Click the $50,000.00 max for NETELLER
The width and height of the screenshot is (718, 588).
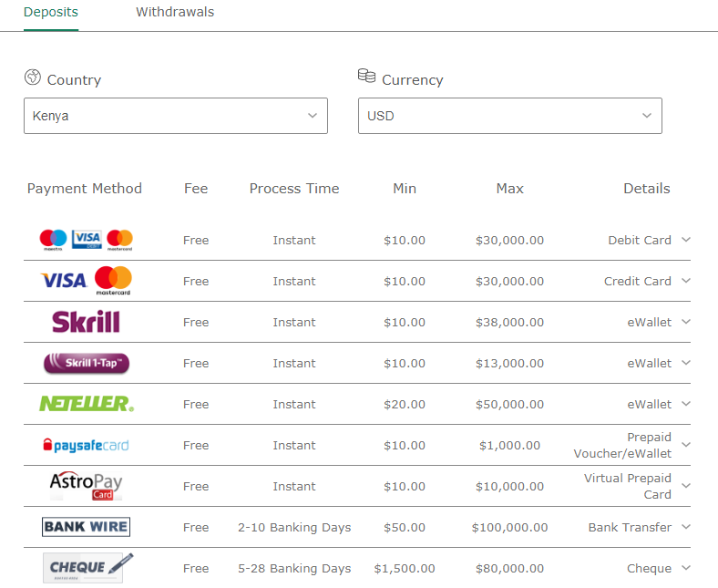click(x=509, y=404)
